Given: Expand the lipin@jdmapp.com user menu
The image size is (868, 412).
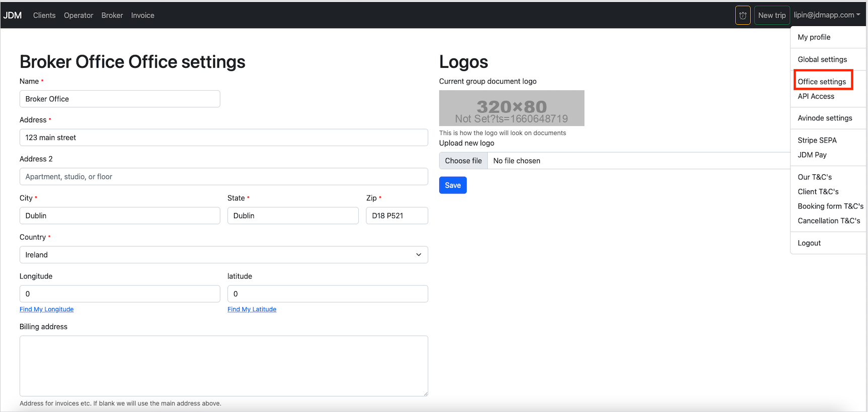Looking at the screenshot, I should [x=826, y=15].
